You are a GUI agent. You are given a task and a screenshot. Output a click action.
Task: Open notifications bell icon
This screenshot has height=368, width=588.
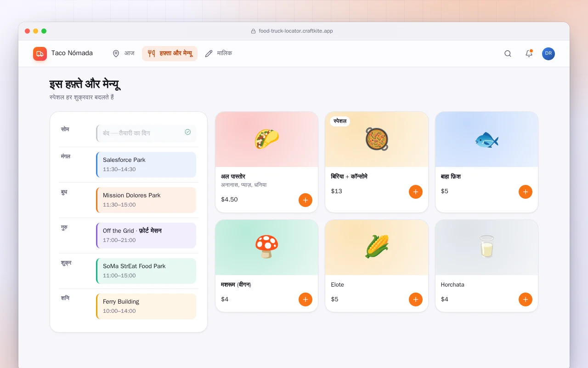click(x=529, y=54)
